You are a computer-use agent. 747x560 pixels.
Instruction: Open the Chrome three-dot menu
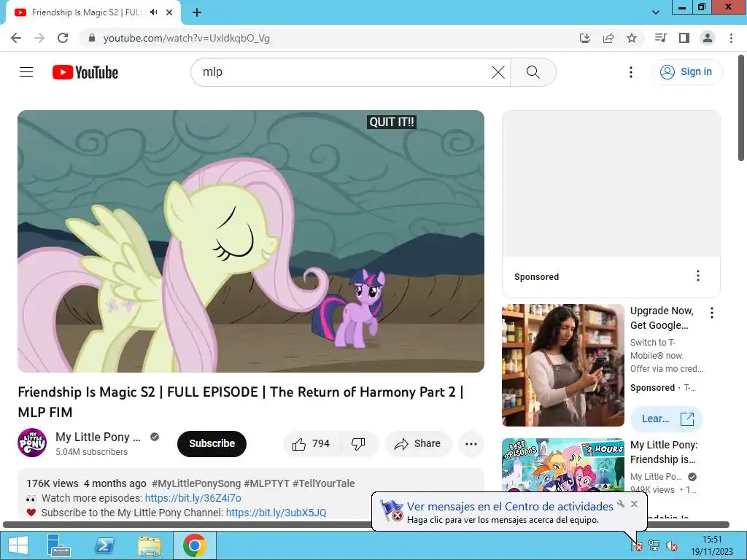click(x=731, y=38)
